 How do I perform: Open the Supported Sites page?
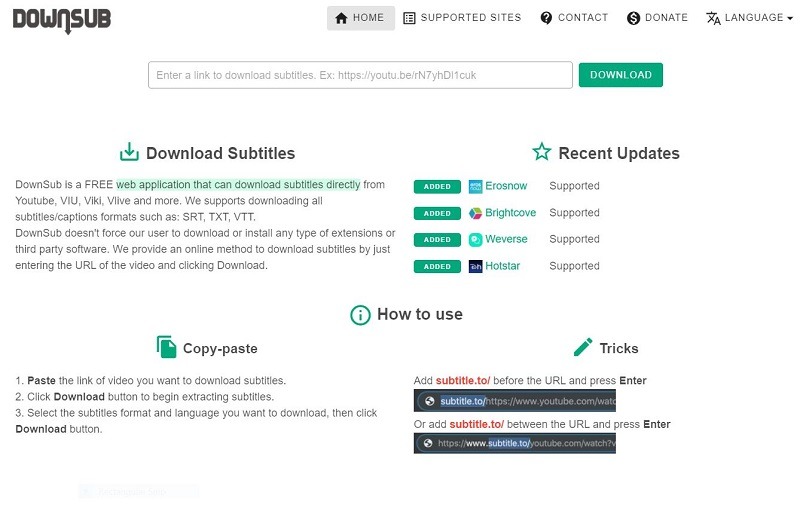pyautogui.click(x=462, y=18)
